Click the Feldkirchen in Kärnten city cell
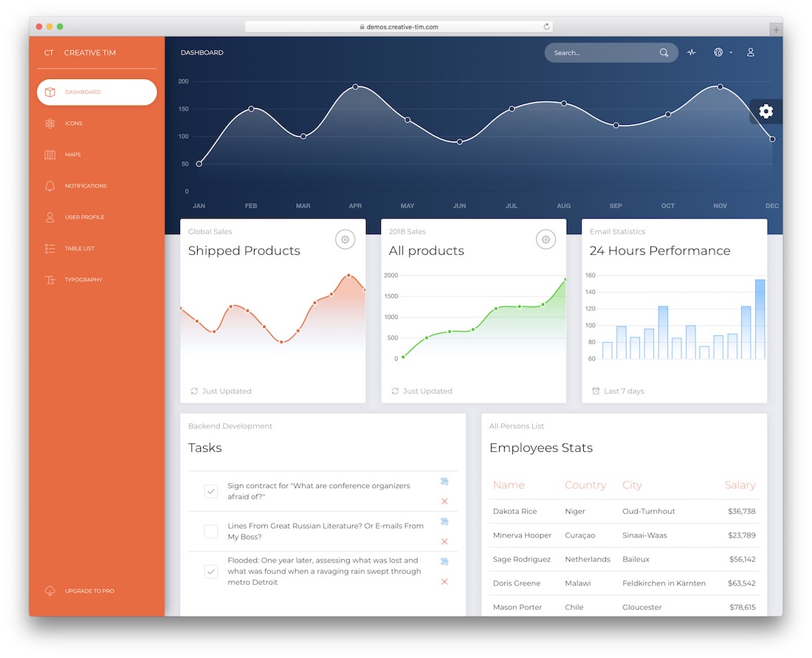Screen dimensions: 812x658 point(664,583)
